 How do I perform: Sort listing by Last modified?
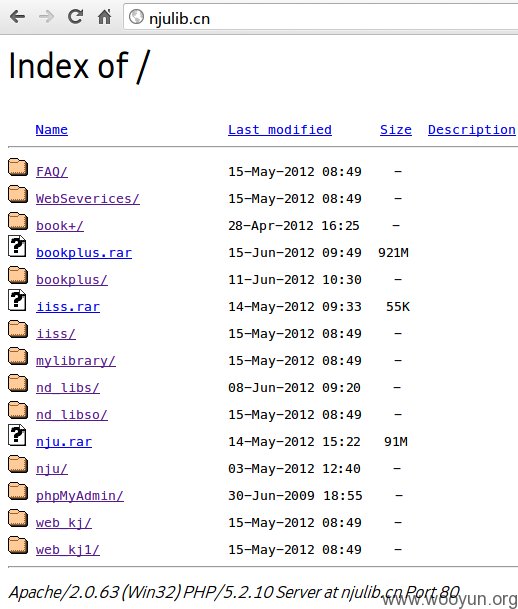(x=280, y=130)
